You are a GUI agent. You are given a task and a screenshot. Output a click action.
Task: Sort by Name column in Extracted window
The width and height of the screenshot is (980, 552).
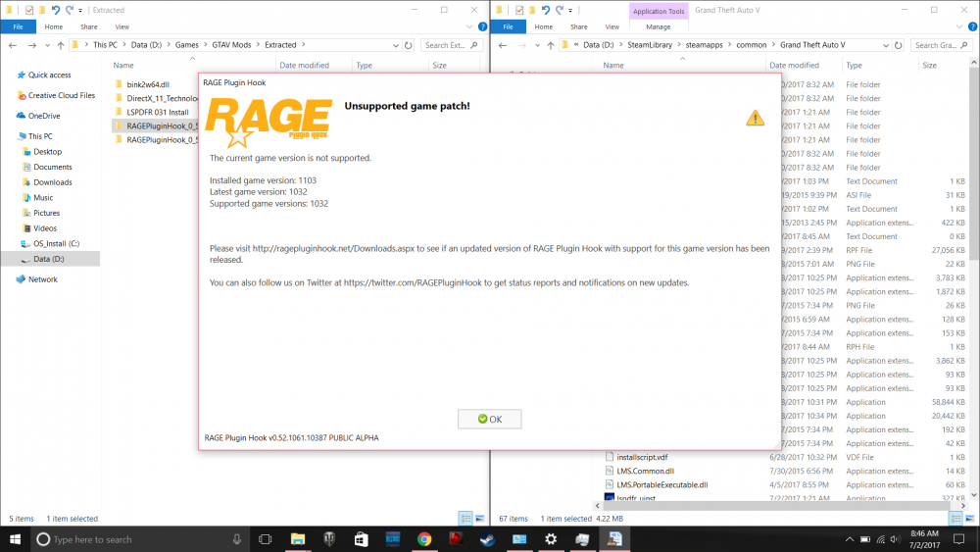[x=123, y=65]
